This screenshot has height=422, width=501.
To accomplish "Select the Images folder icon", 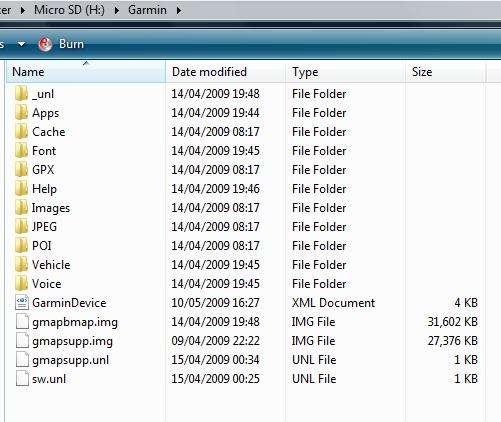I will coord(21,207).
